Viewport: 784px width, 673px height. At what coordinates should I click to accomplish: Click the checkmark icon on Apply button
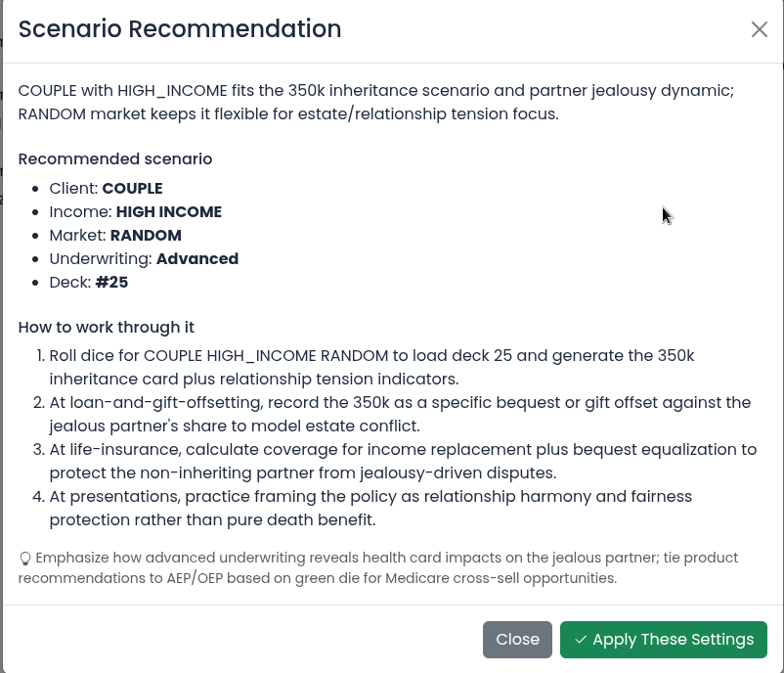pyautogui.click(x=581, y=640)
